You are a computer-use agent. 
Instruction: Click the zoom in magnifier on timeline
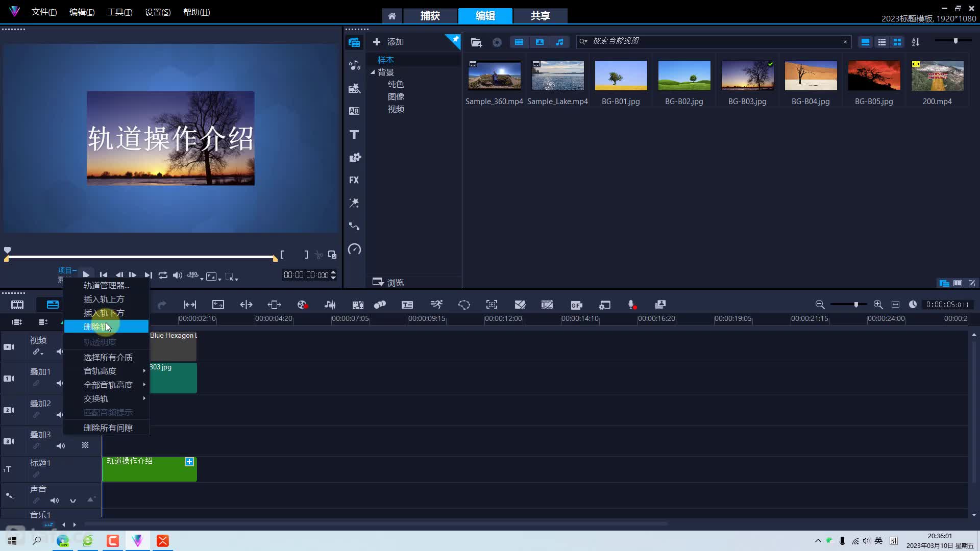[878, 305]
